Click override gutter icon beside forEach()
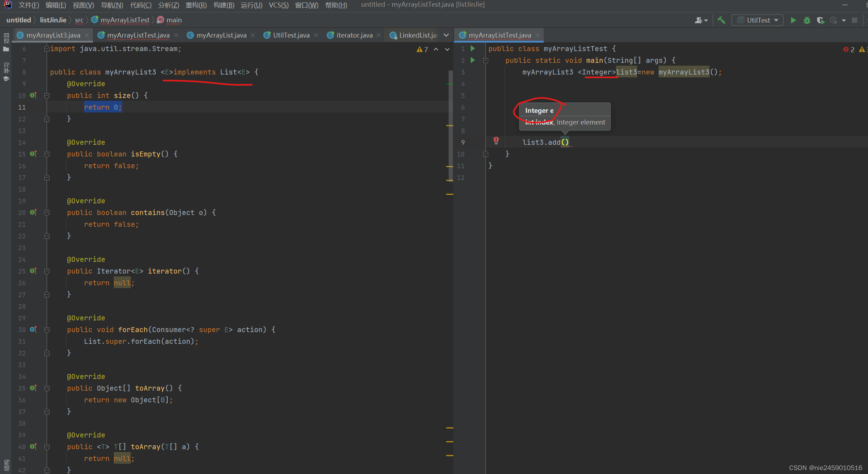This screenshot has height=474, width=868. (33, 329)
